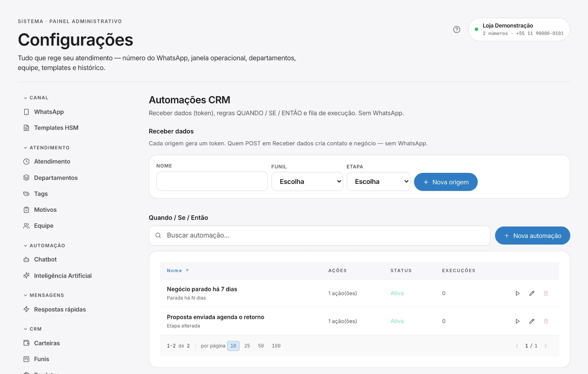Click the Templates HSM document icon

pos(26,128)
